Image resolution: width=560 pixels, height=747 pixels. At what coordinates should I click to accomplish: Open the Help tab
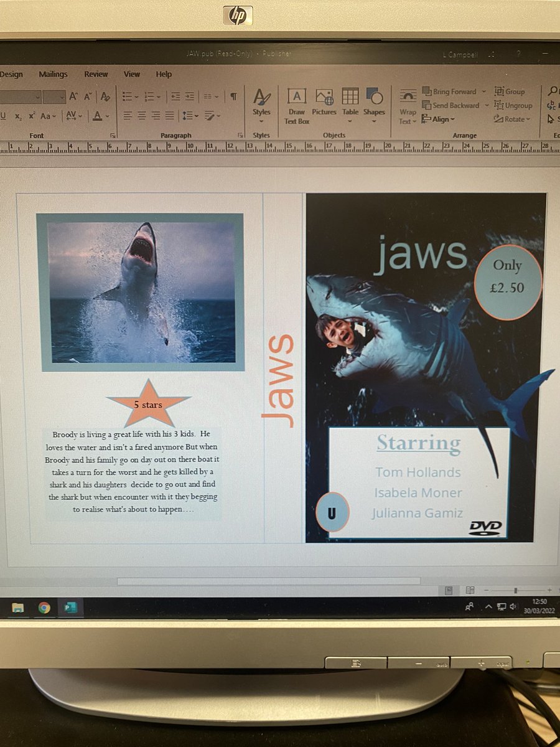[164, 74]
